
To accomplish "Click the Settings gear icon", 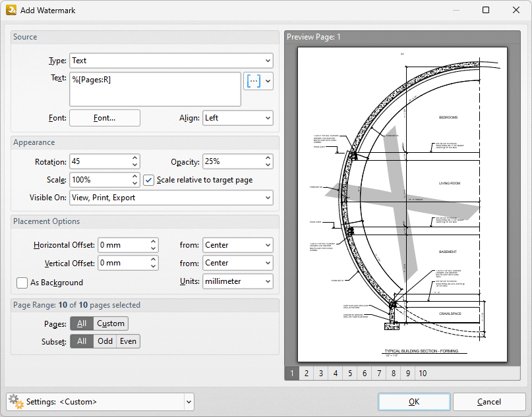I will click(15, 401).
